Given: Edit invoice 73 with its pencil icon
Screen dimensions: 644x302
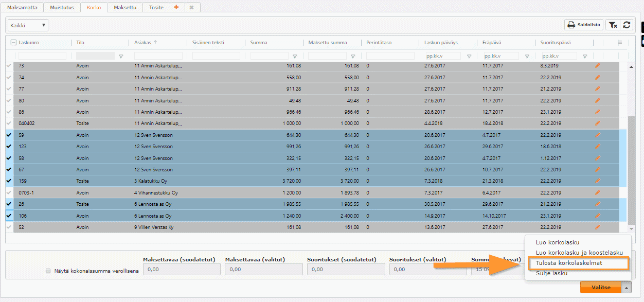Looking at the screenshot, I should tap(598, 66).
